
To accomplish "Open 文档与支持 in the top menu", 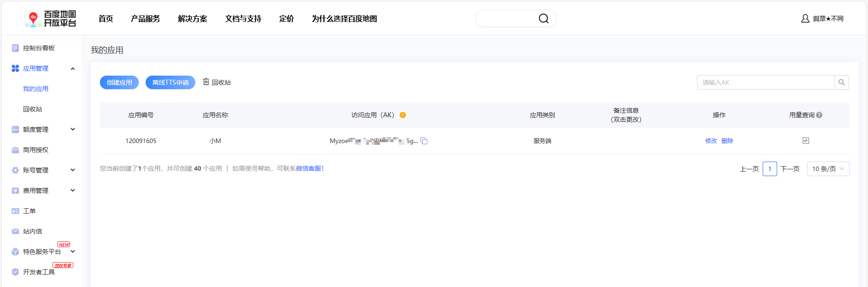I will (x=243, y=19).
